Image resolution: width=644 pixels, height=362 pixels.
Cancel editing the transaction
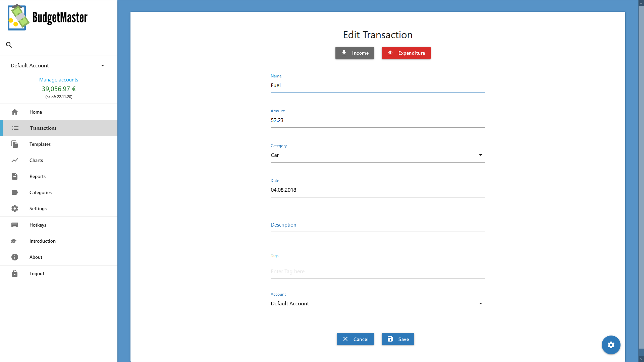pyautogui.click(x=355, y=339)
